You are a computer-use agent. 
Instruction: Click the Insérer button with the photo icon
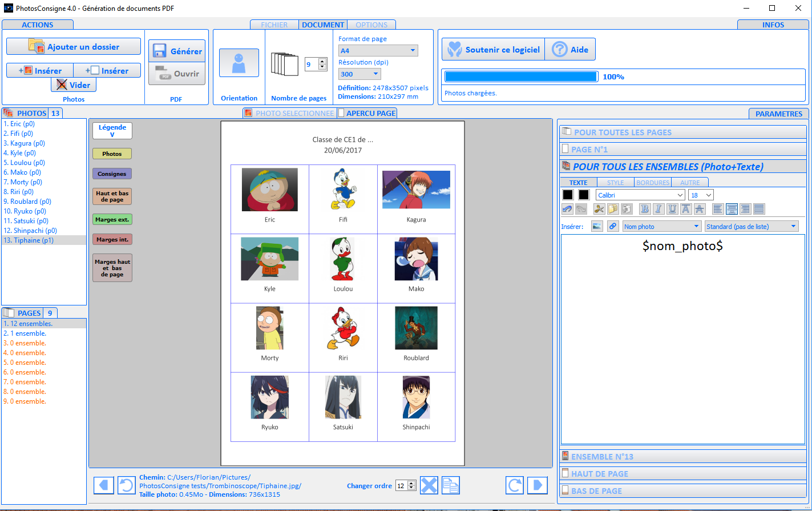(x=40, y=70)
